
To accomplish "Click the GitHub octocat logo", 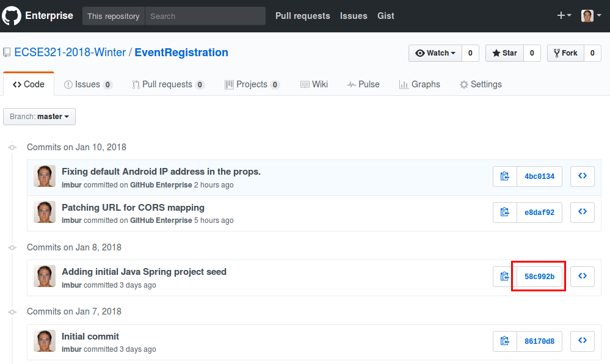I will [12, 15].
